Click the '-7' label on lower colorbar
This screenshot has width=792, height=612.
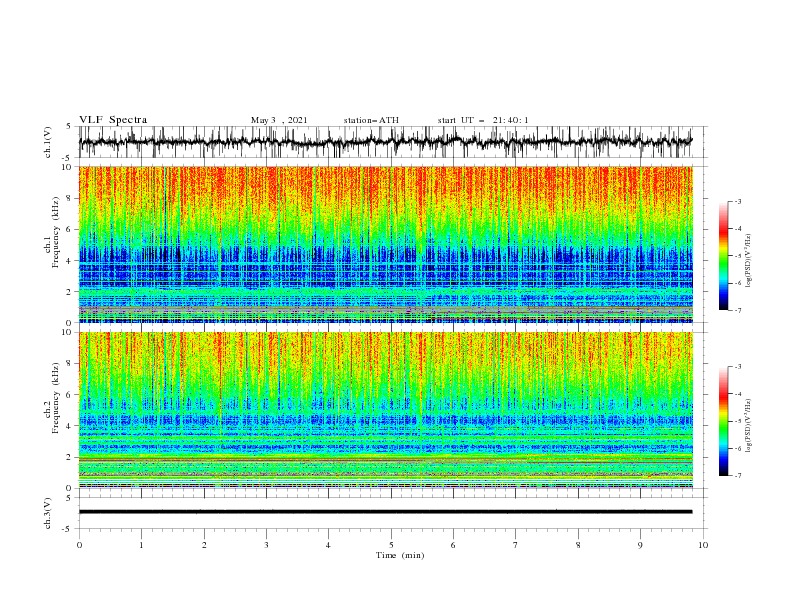pos(737,475)
